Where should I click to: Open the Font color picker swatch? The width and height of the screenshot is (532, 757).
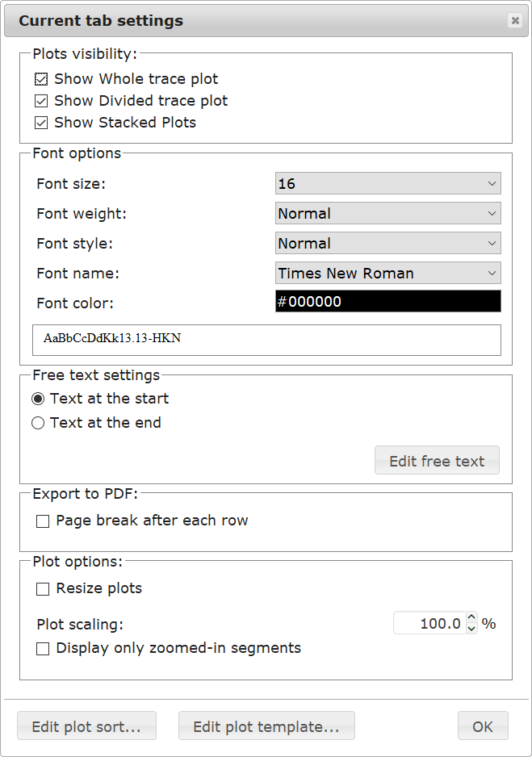point(388,301)
